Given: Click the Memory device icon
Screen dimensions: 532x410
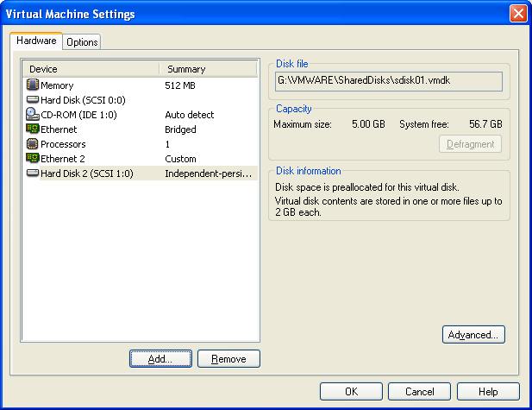Looking at the screenshot, I should pyautogui.click(x=33, y=85).
